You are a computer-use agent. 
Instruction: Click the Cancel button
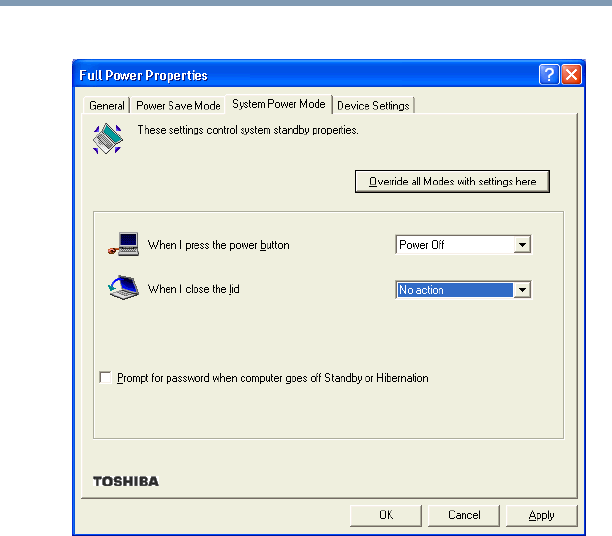(464, 515)
